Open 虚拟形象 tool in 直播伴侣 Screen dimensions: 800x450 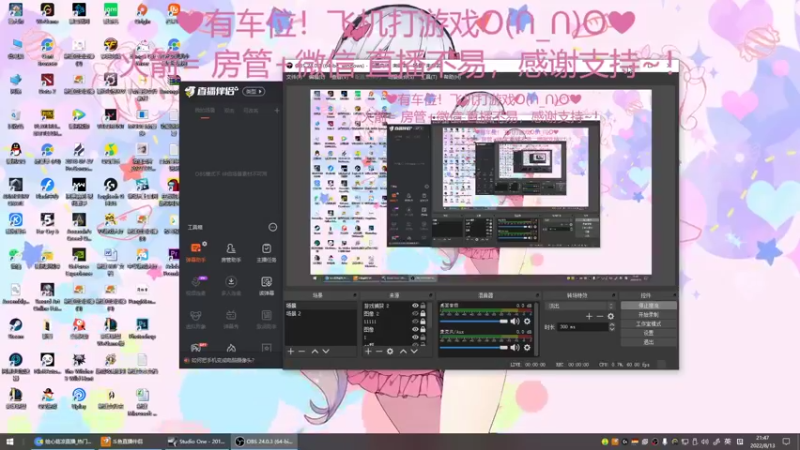click(x=196, y=319)
